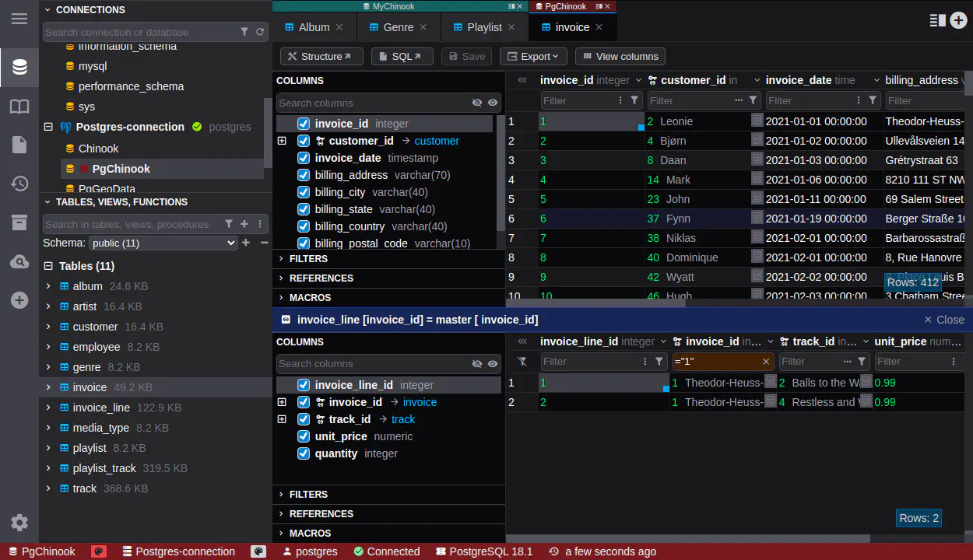
Task: Click the View columns button
Action: [x=620, y=56]
